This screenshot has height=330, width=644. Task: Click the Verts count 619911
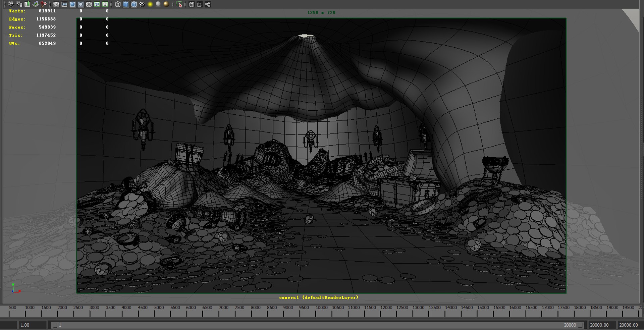47,11
